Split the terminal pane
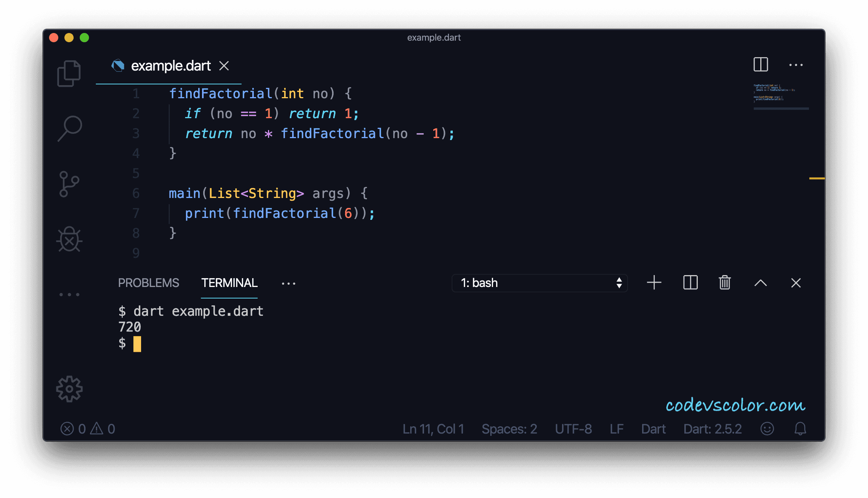Viewport: 868px width, 498px height. (x=690, y=283)
